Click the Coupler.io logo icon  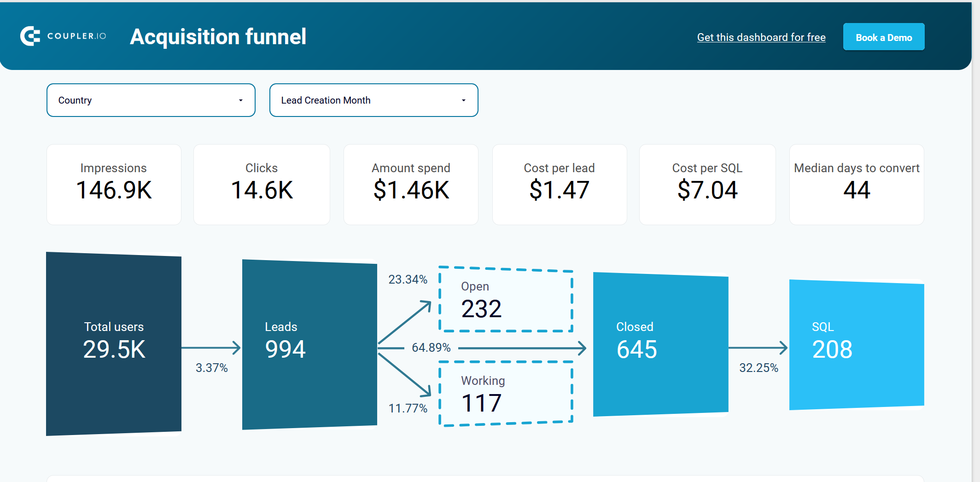click(30, 36)
